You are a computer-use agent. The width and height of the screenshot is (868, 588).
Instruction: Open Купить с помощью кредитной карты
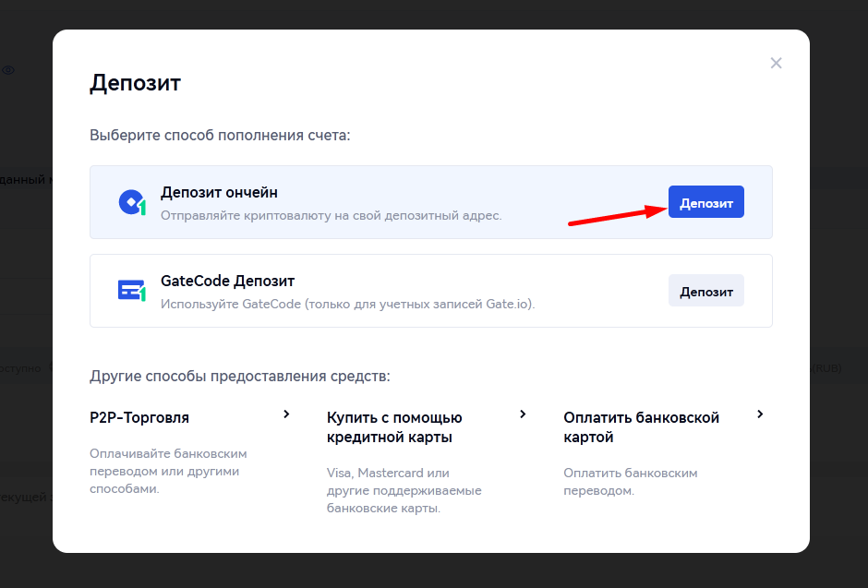394,427
